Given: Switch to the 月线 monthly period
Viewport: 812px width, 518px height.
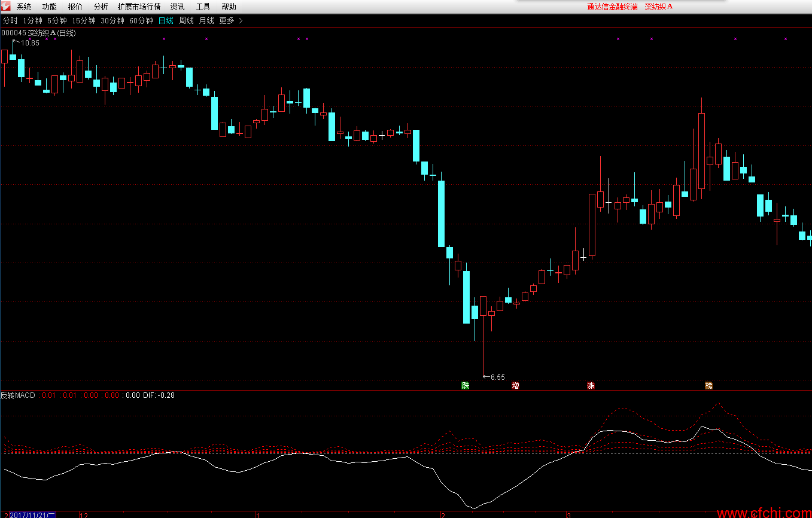Looking at the screenshot, I should tap(206, 20).
